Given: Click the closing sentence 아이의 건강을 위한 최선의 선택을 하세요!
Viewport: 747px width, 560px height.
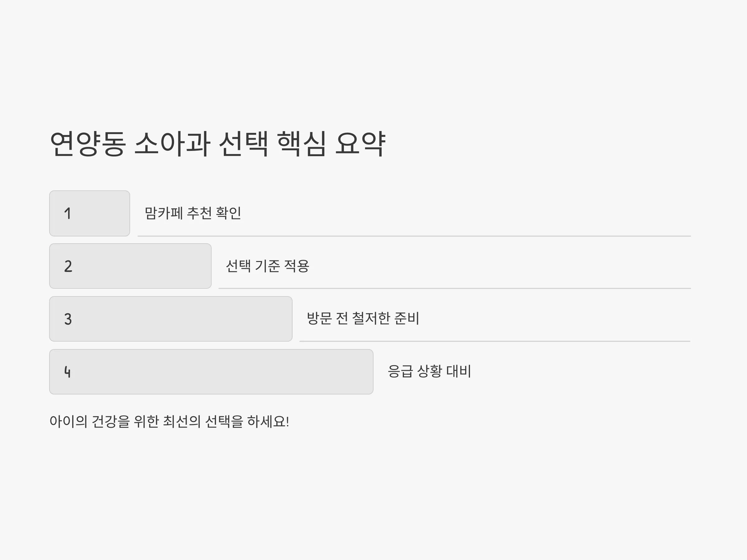Looking at the screenshot, I should coord(169,422).
